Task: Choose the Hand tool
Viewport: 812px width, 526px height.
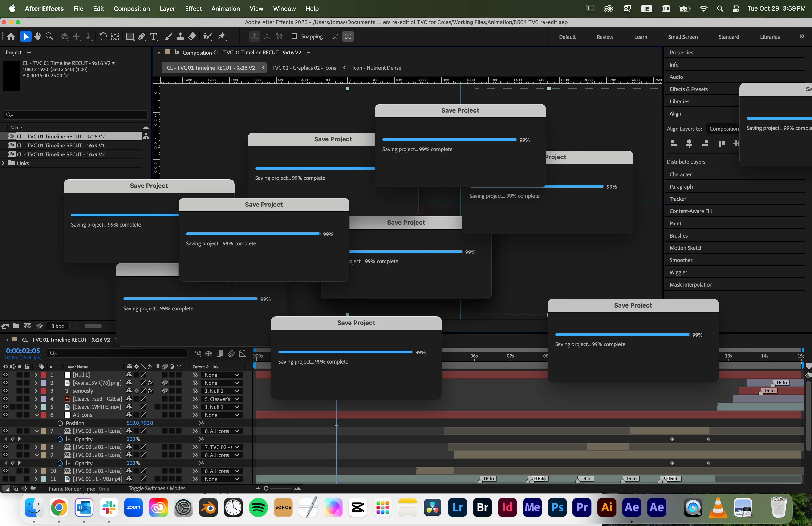Action: (37, 36)
